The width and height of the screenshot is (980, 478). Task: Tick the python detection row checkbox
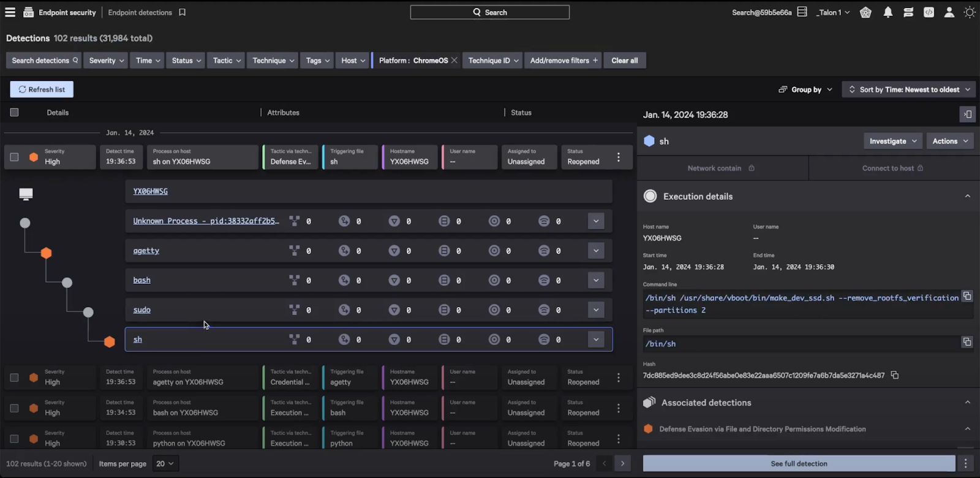[14, 439]
